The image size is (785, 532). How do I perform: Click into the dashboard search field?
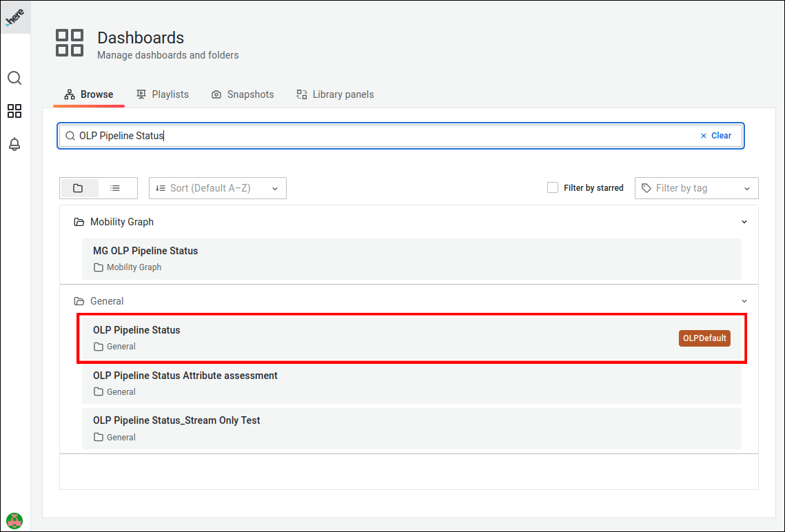400,136
